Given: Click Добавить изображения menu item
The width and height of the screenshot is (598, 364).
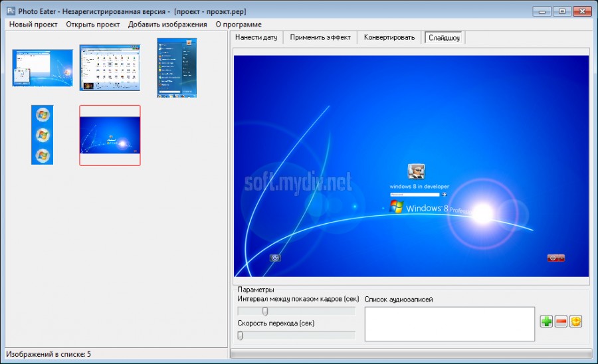Looking at the screenshot, I should (167, 25).
